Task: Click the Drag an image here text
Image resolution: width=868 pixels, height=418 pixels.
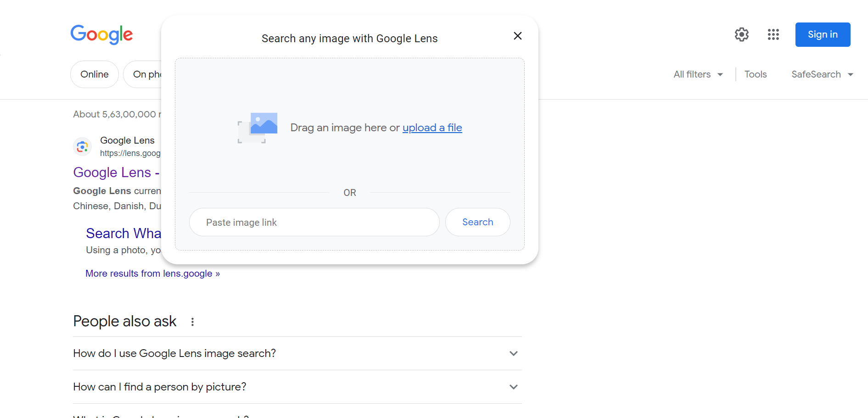Action: pos(345,128)
